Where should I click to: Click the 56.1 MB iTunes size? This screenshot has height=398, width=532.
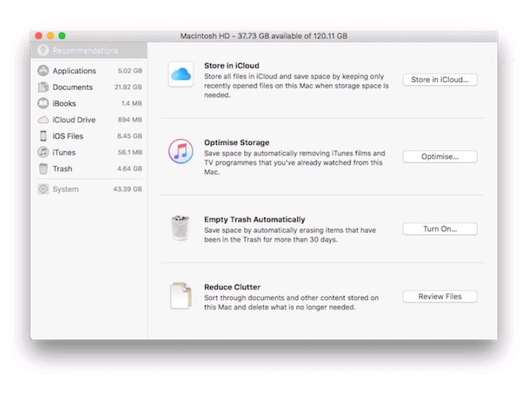(130, 153)
